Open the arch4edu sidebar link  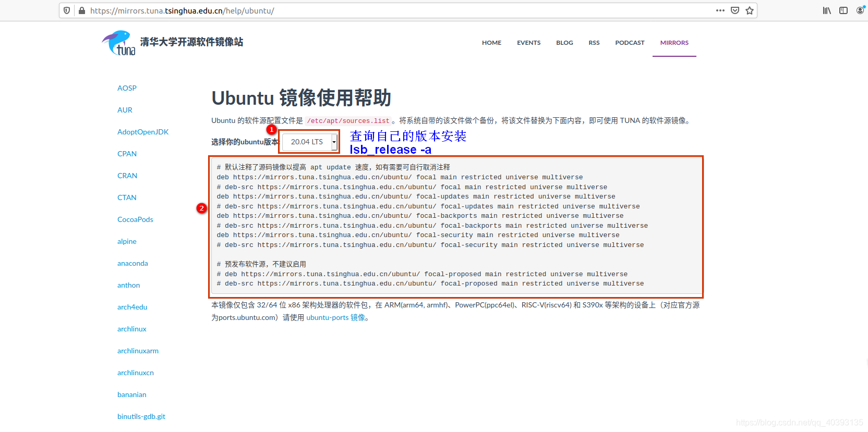[x=132, y=307]
